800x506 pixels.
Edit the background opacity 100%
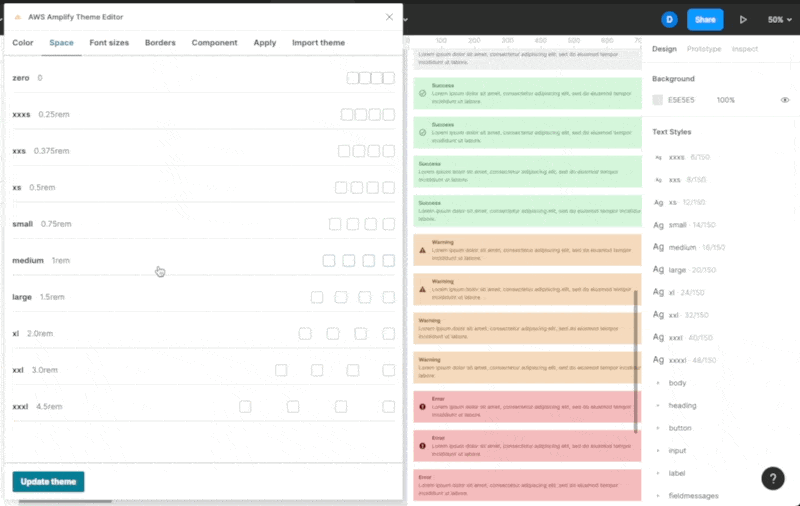pyautogui.click(x=726, y=100)
